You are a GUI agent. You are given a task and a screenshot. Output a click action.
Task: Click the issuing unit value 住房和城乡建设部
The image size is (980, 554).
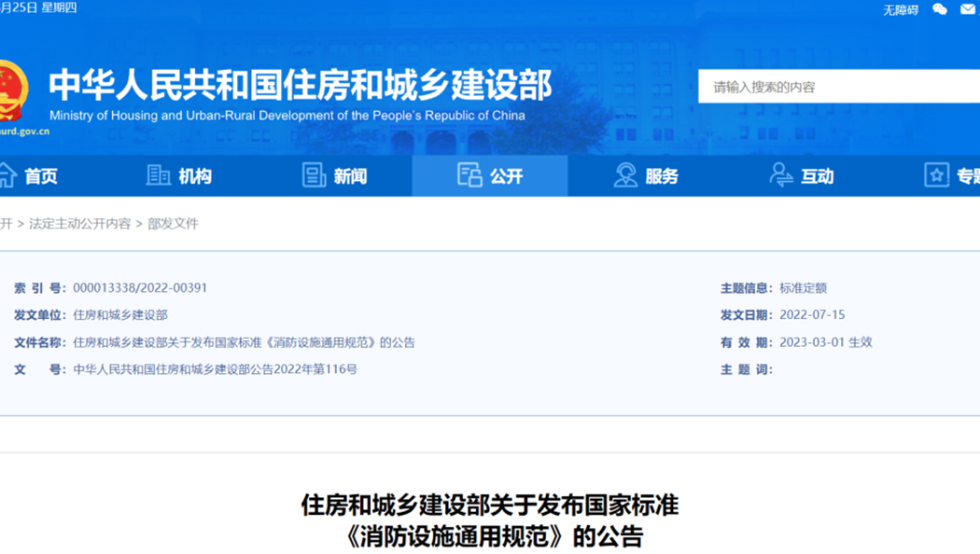coord(120,315)
